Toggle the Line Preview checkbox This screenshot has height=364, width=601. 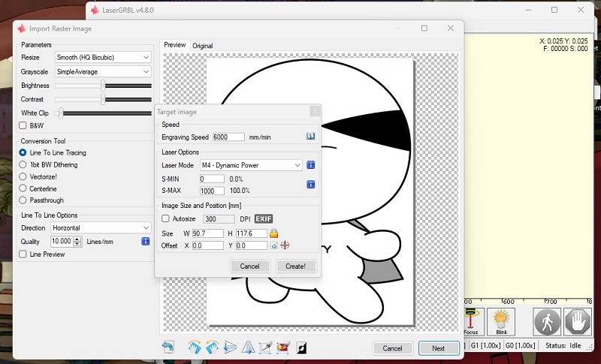coord(23,254)
